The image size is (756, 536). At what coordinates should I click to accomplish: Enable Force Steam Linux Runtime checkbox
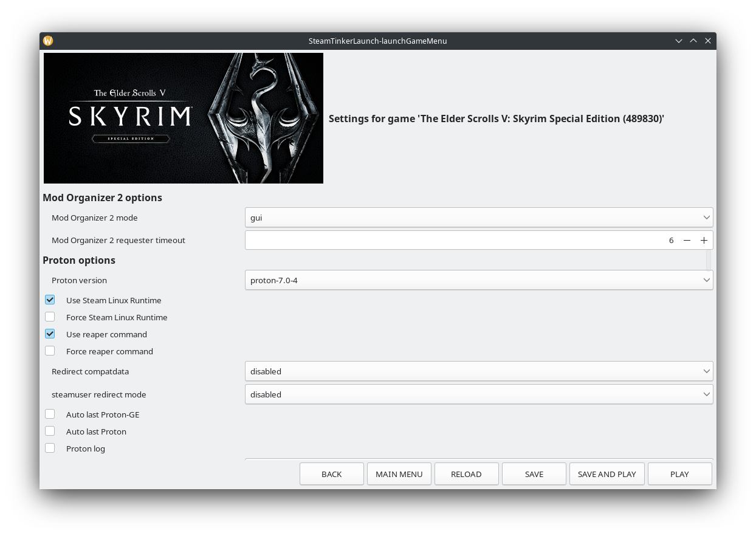tap(50, 317)
